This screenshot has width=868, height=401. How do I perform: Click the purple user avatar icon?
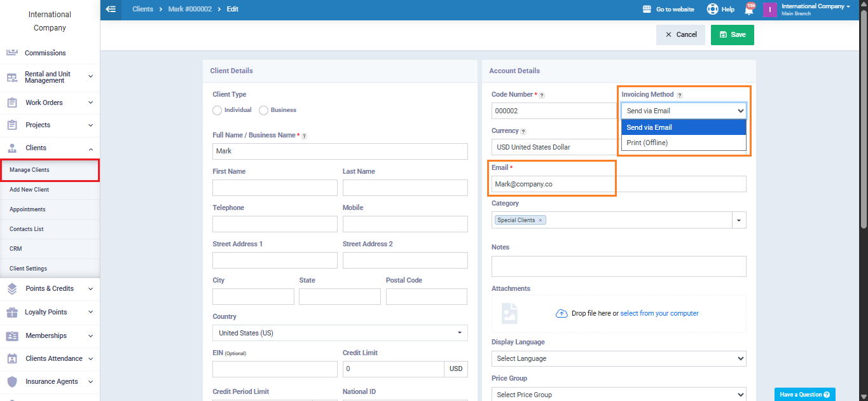(769, 10)
